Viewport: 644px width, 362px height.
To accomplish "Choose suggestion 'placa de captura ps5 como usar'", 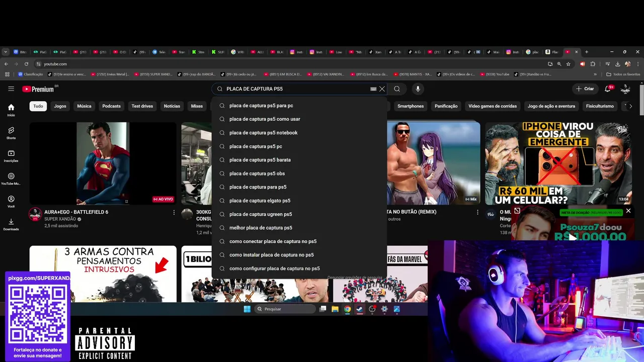I will [x=299, y=119].
